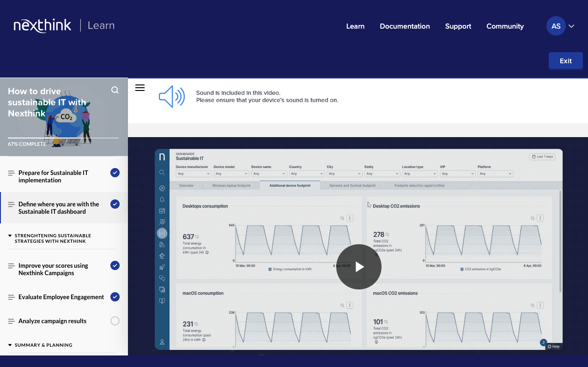The height and width of the screenshot is (367, 588).
Task: Click the search icon in course sidebar
Action: tap(115, 90)
